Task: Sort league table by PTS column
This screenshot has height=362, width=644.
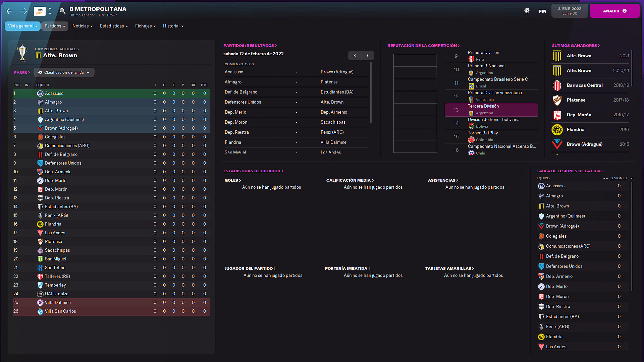Action: click(204, 85)
